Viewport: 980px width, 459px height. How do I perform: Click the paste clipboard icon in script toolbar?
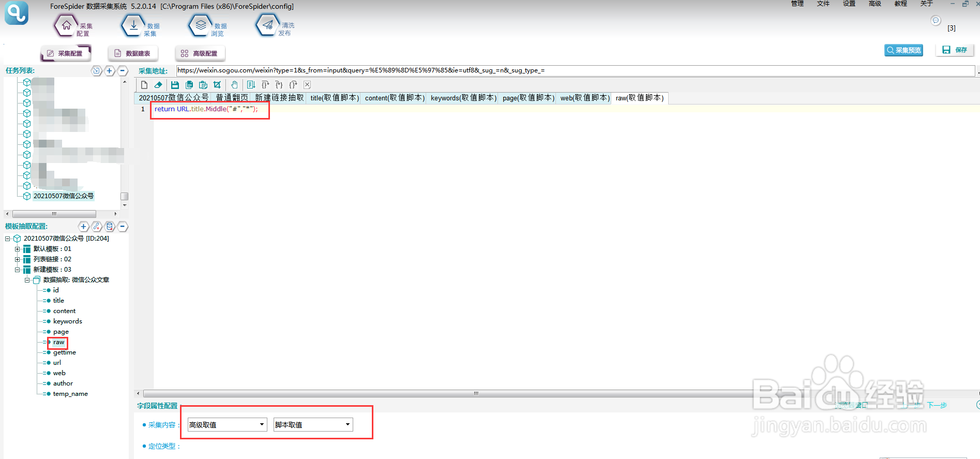[203, 85]
